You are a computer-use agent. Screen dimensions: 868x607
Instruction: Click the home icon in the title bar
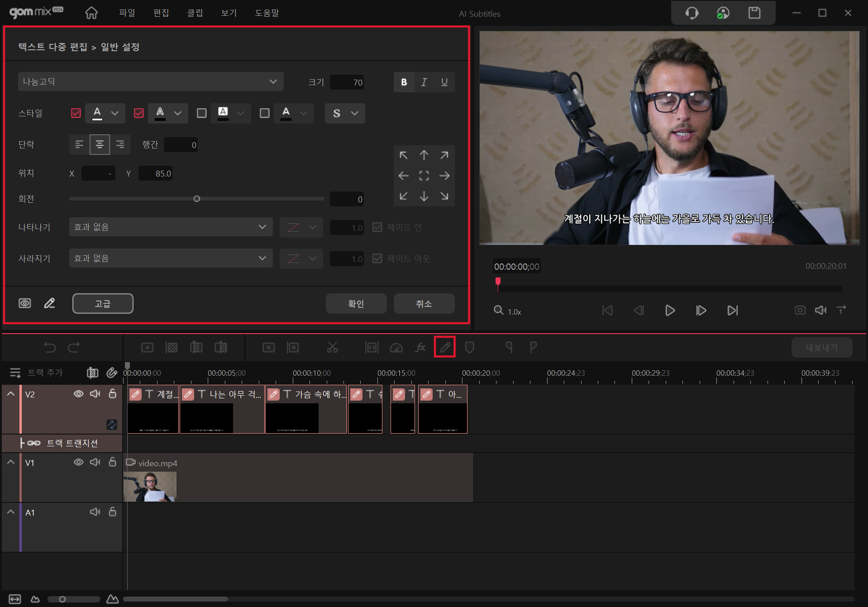tap(91, 13)
